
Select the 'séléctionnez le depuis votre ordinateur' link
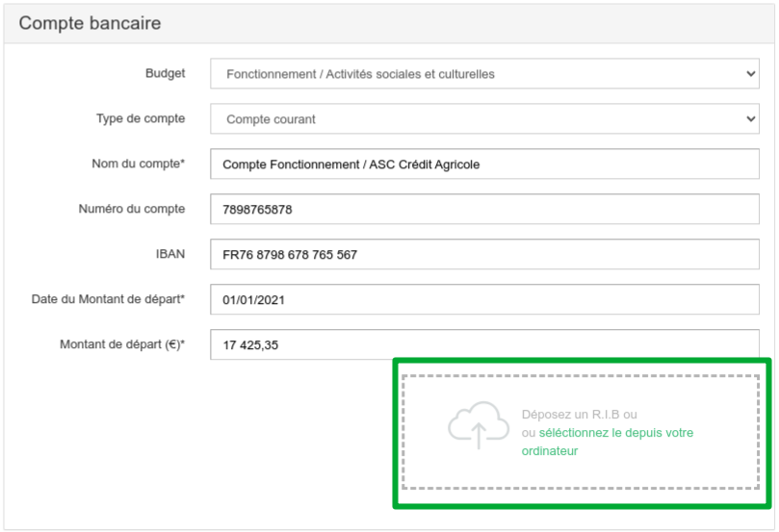[615, 433]
